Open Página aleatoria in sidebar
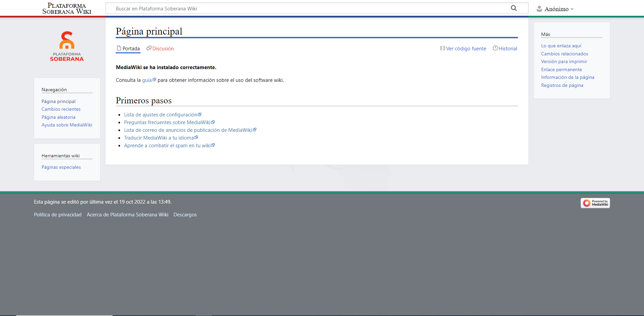Image resolution: width=644 pixels, height=316 pixels. click(58, 117)
